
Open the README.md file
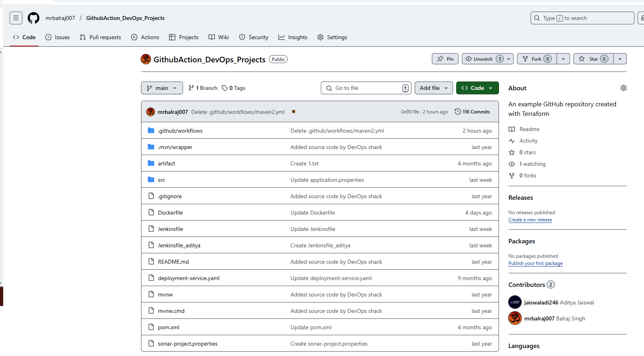[x=173, y=262]
